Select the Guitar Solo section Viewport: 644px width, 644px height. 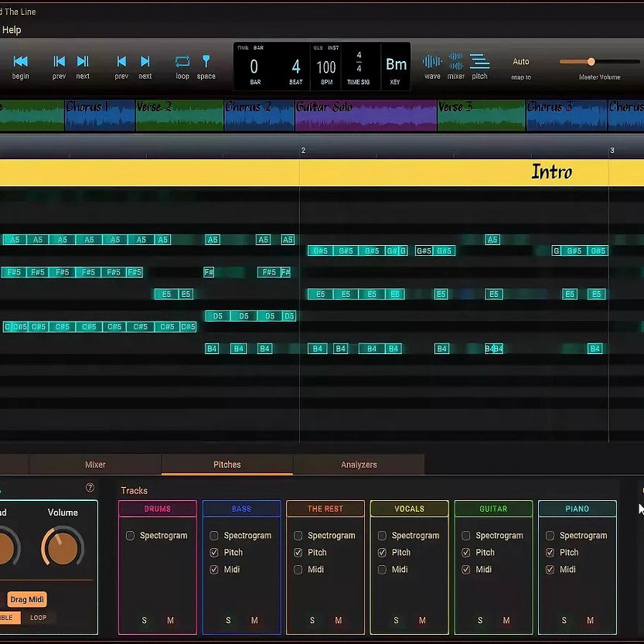[x=366, y=115]
